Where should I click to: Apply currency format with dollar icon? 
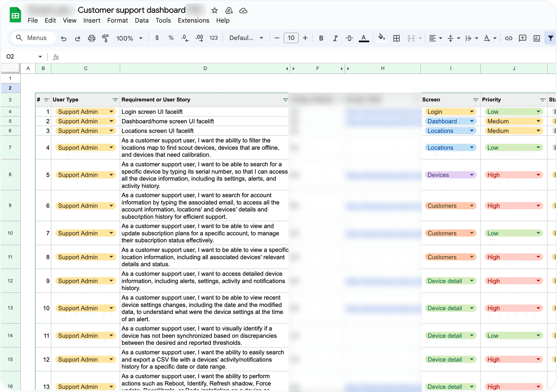pos(157,38)
